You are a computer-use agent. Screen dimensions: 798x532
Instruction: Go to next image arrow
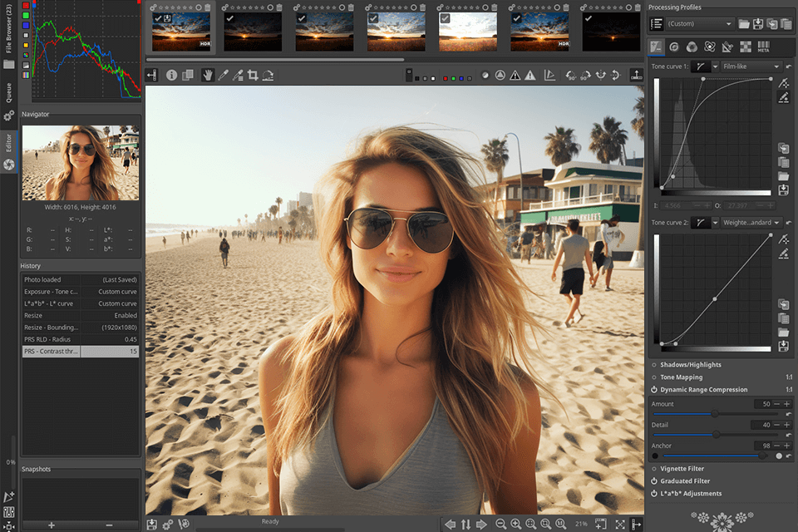481,524
